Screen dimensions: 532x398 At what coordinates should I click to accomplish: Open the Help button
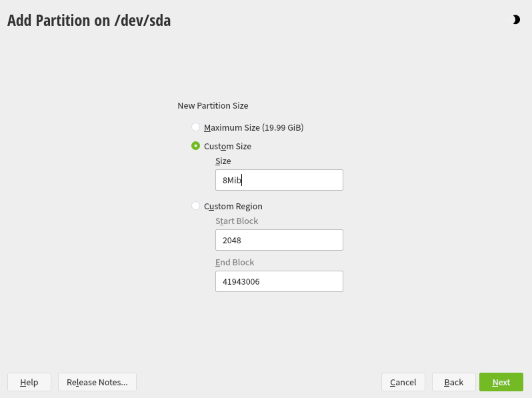coord(29,382)
